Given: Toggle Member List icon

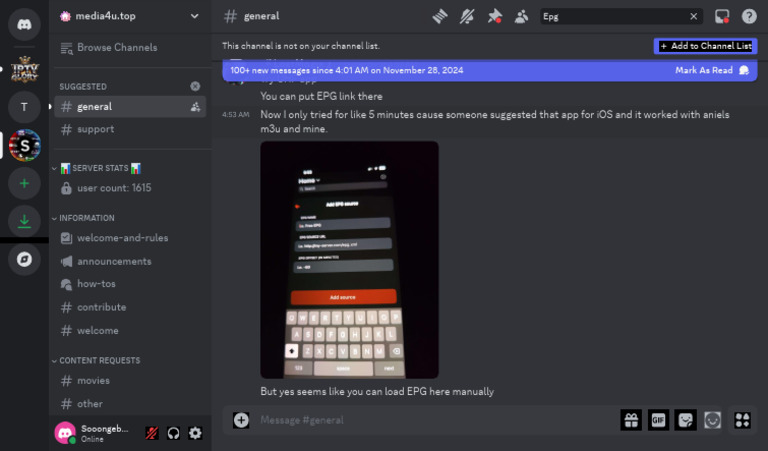Looking at the screenshot, I should point(521,16).
